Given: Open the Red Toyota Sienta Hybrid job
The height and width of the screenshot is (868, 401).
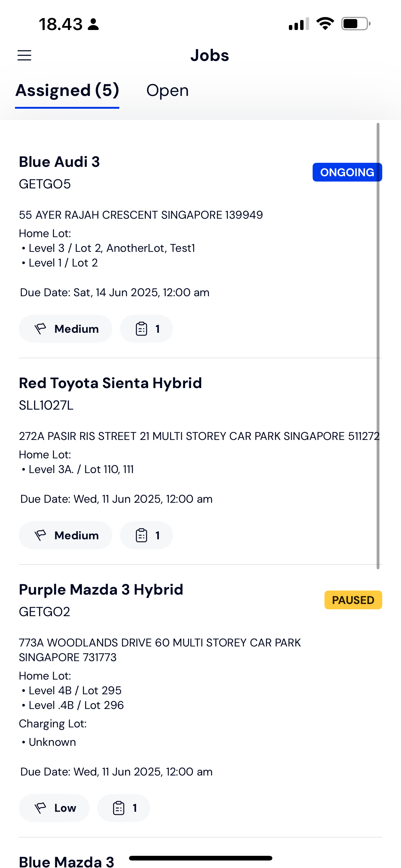Looking at the screenshot, I should pyautogui.click(x=111, y=383).
